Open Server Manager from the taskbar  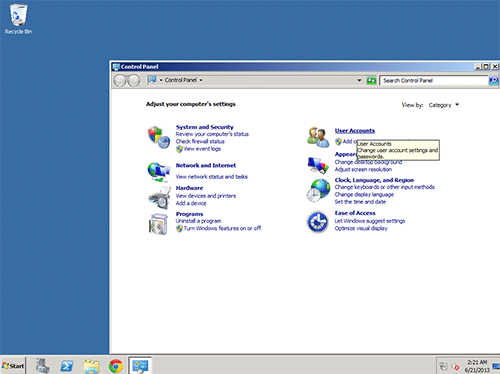(43, 366)
